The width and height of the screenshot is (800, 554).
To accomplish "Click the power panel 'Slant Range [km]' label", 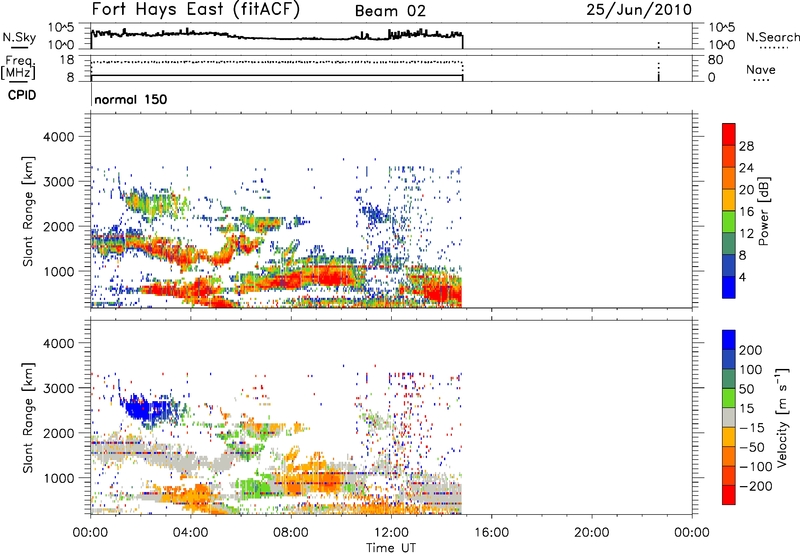I will click(29, 211).
